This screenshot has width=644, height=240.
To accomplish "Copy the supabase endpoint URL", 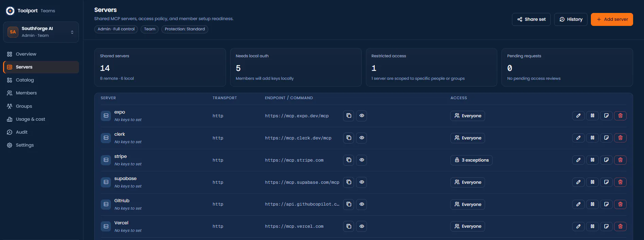I will (x=349, y=182).
